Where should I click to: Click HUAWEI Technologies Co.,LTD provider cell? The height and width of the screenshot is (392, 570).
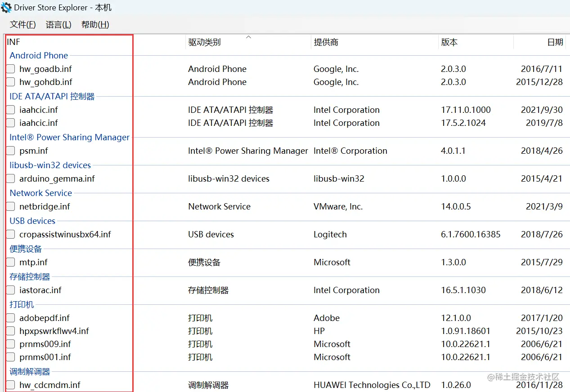click(x=372, y=385)
